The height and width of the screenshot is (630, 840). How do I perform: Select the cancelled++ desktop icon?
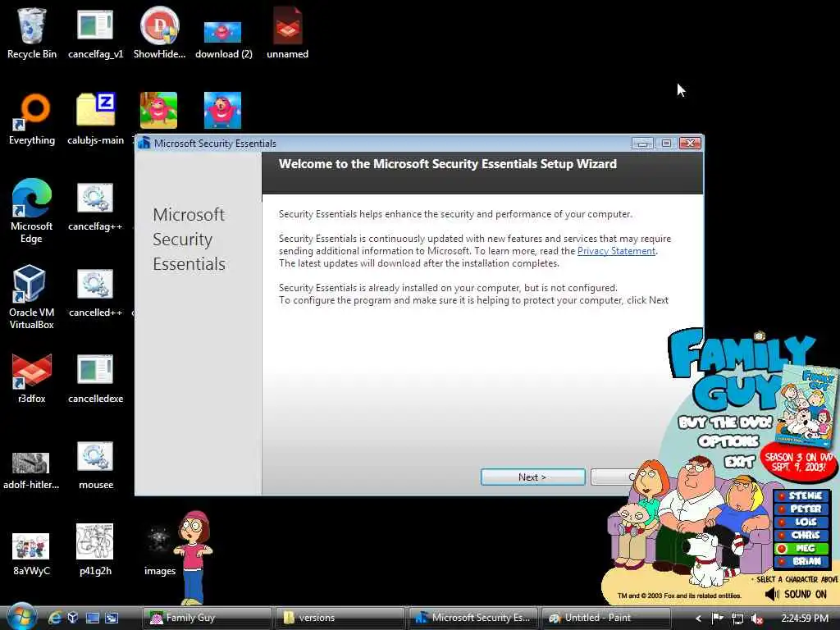(95, 293)
